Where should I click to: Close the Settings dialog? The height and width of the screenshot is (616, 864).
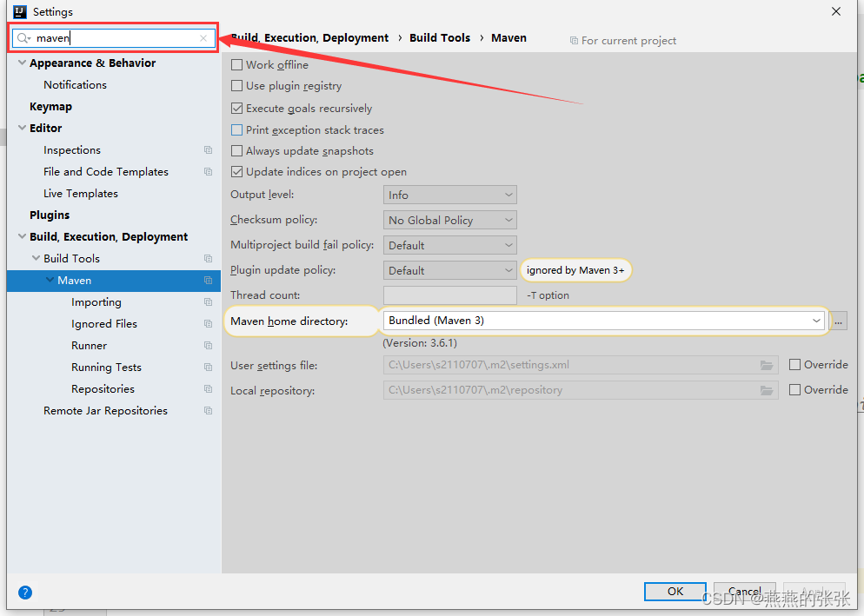[836, 11]
